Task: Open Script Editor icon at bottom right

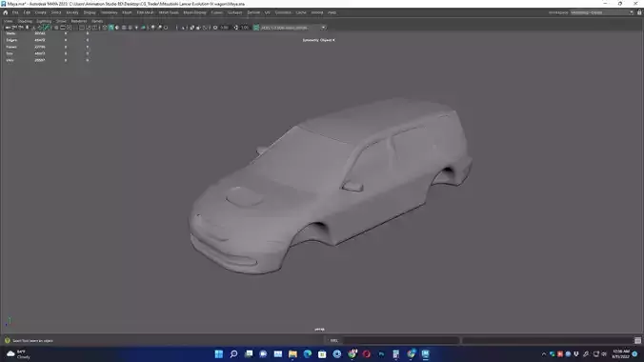Action: (x=637, y=341)
